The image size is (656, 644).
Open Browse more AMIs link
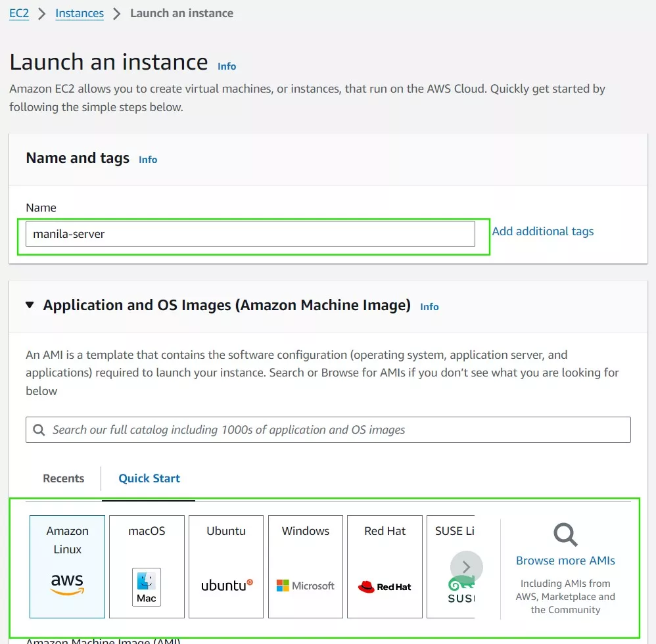[x=565, y=561]
